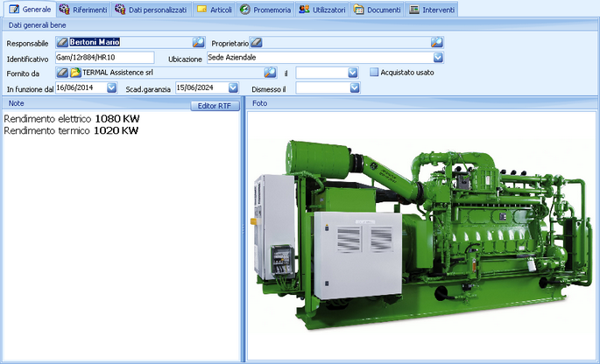Open the Riferimenti tab

point(82,9)
